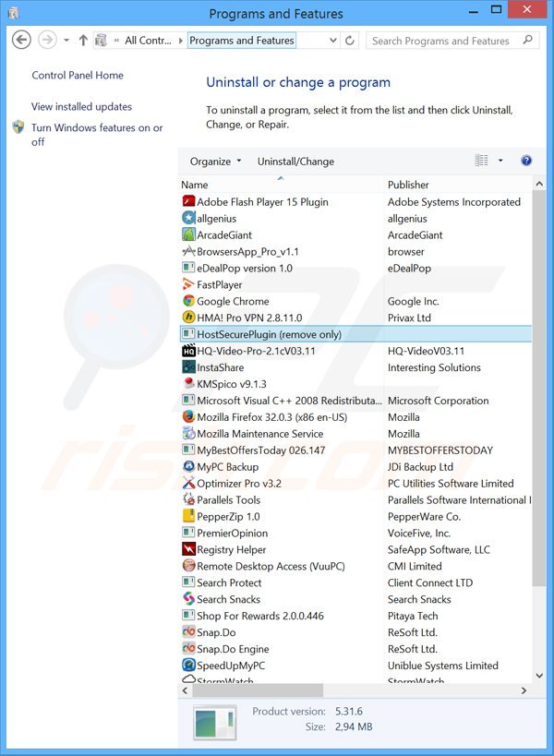Select the MyBestOffersToday 026.147 entry
The image size is (554, 756).
click(x=355, y=450)
